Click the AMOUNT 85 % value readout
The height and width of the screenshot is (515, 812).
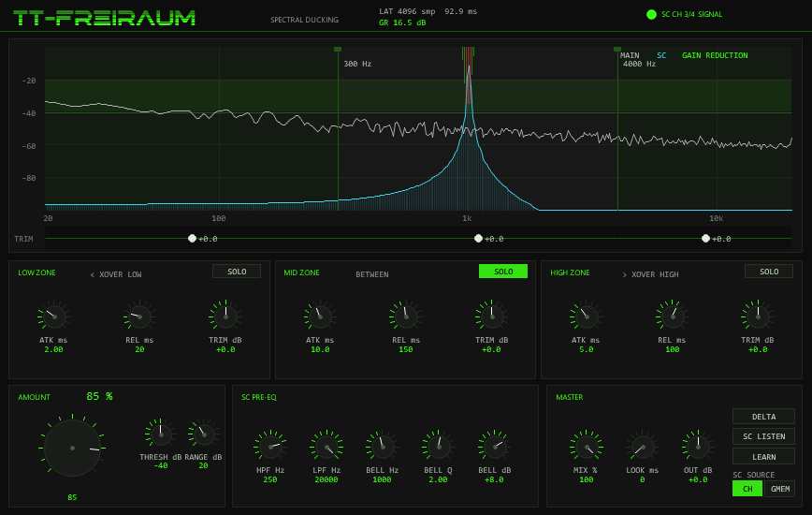point(99,396)
